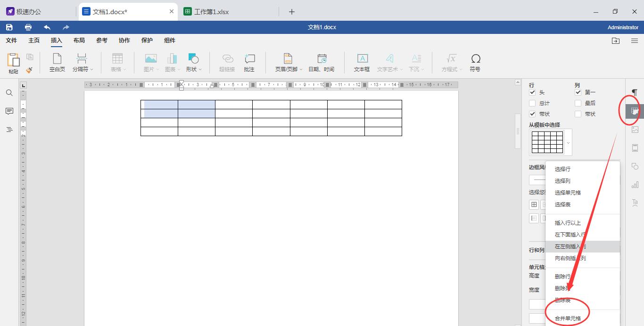Switch to the 布局 ribbon tab

[x=79, y=41]
